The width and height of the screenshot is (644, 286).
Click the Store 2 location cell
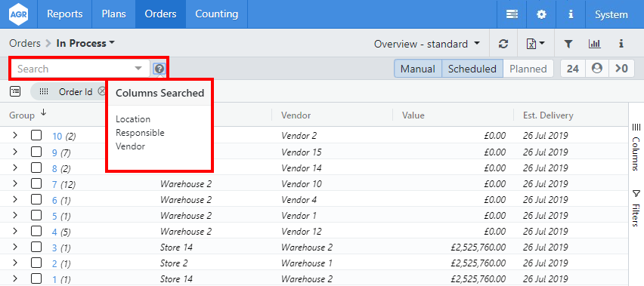(x=174, y=263)
